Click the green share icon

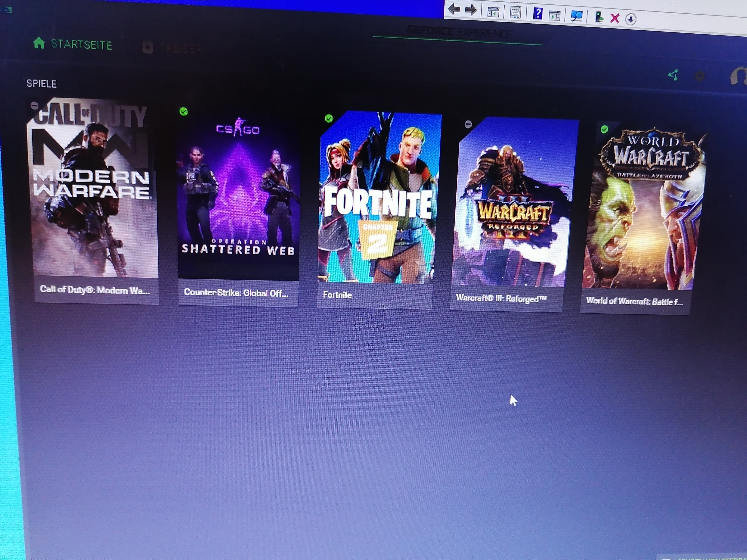(673, 75)
